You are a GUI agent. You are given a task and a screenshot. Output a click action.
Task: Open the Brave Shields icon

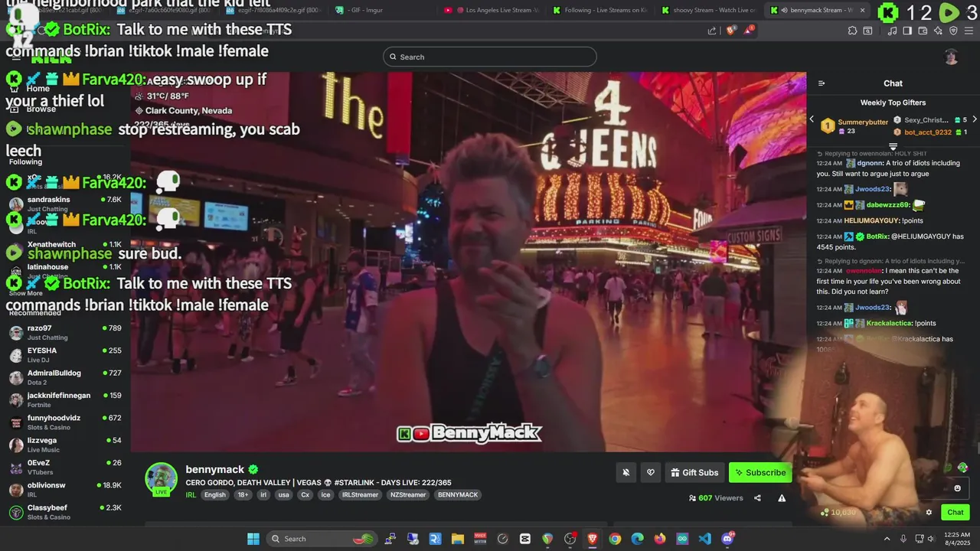point(730,31)
